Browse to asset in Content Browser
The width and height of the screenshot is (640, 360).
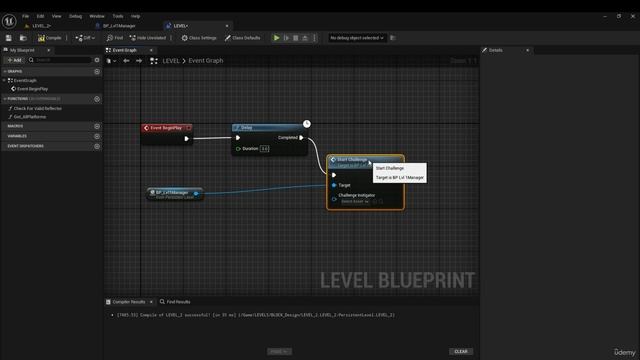[23, 38]
